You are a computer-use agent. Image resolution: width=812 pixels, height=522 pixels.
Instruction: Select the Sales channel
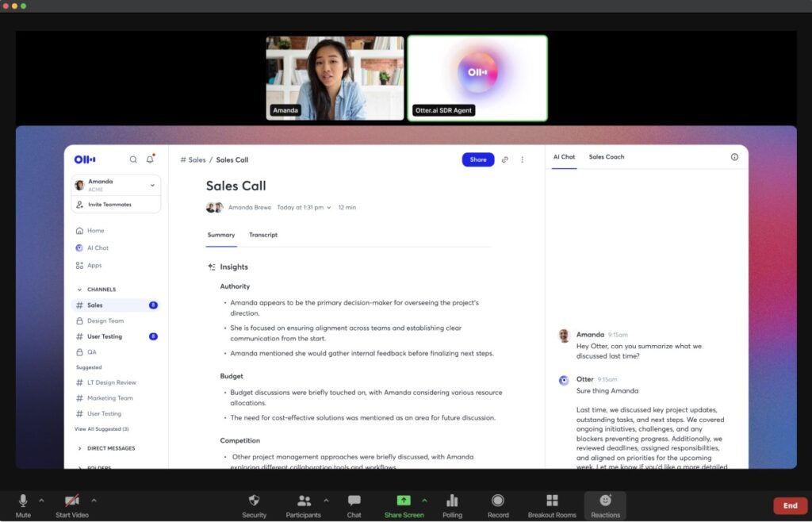116,305
